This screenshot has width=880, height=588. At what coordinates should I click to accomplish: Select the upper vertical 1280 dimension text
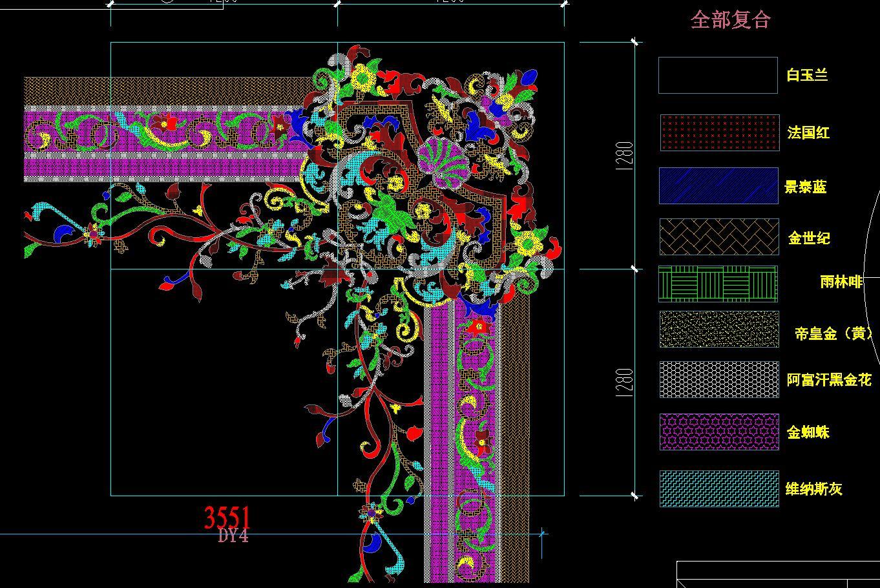coord(625,156)
